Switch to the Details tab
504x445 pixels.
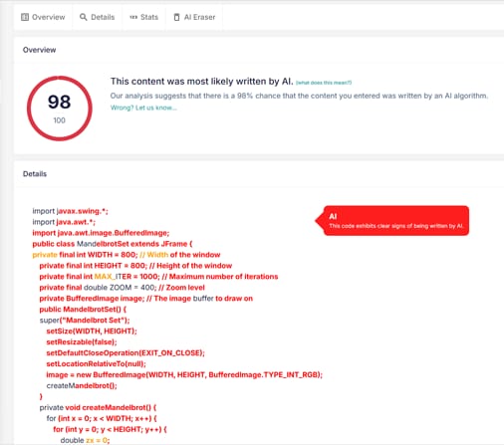(98, 17)
